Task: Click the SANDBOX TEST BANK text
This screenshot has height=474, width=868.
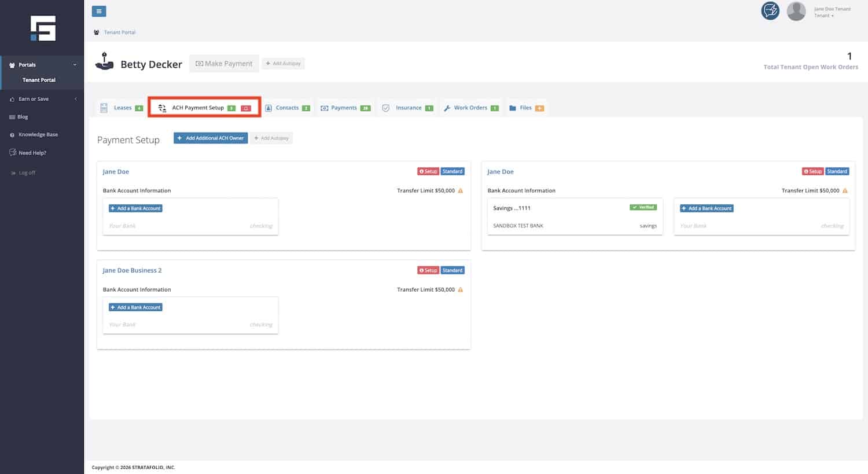Action: 518,226
